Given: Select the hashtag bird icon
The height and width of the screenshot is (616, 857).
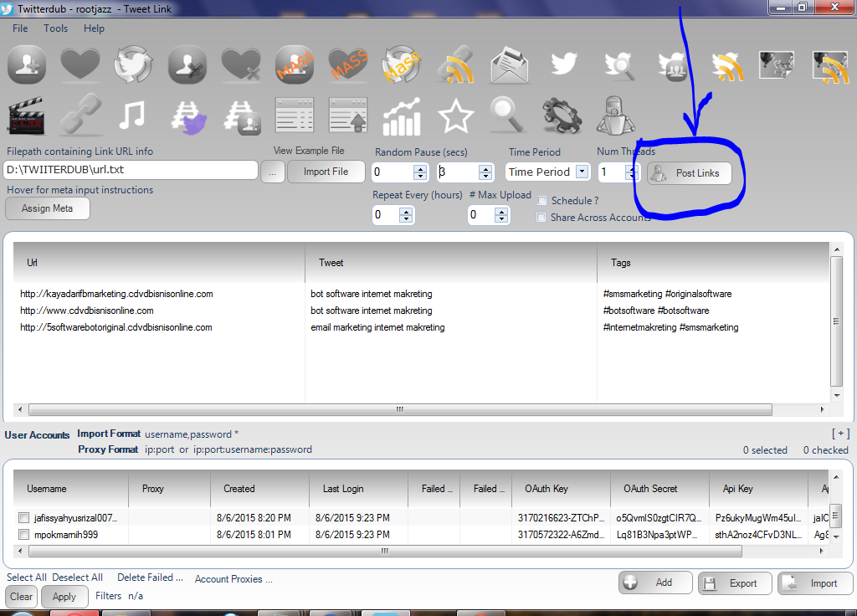Looking at the screenshot, I should 188,117.
